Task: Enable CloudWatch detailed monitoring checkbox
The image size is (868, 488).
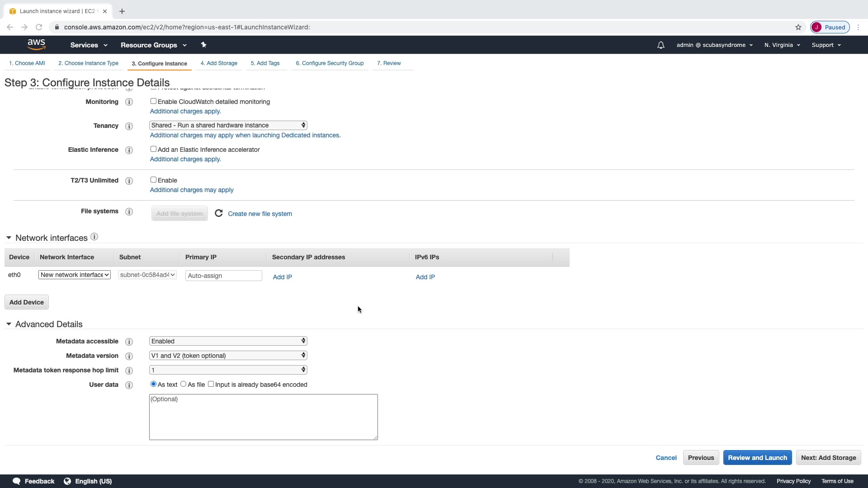Action: point(153,101)
